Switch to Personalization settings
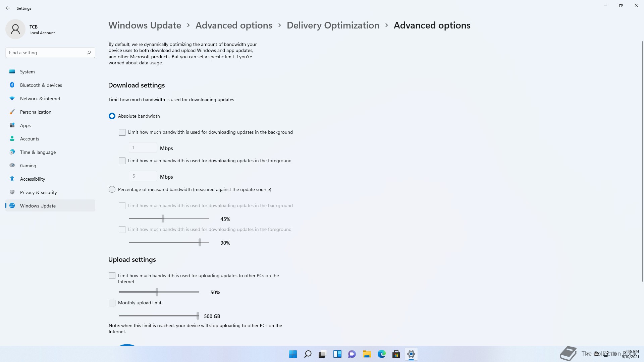The height and width of the screenshot is (362, 644). tap(50, 112)
